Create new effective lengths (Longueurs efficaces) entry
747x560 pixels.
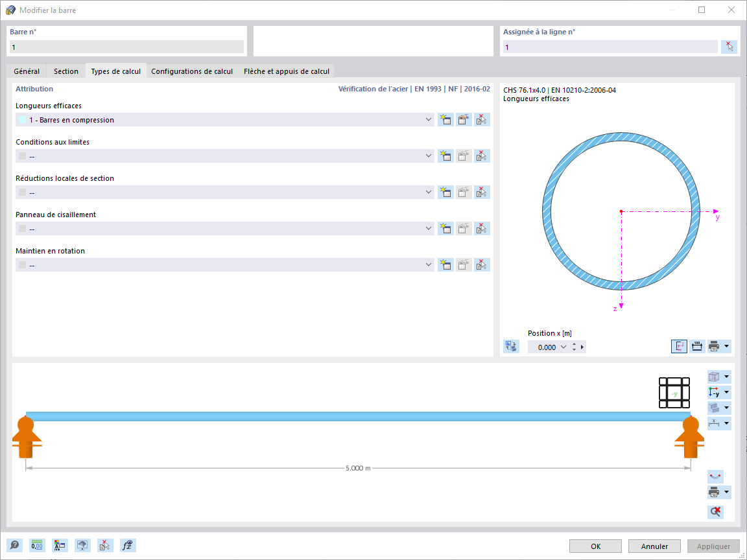tap(445, 119)
